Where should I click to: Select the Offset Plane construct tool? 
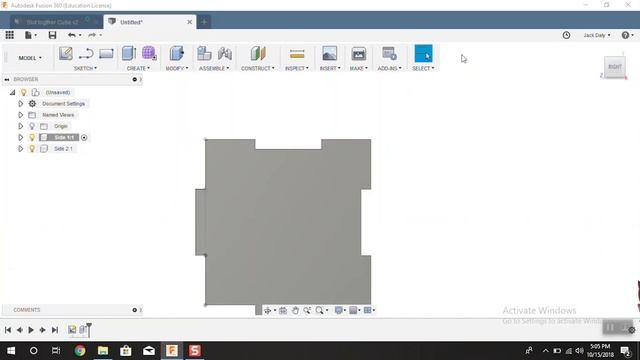258,53
